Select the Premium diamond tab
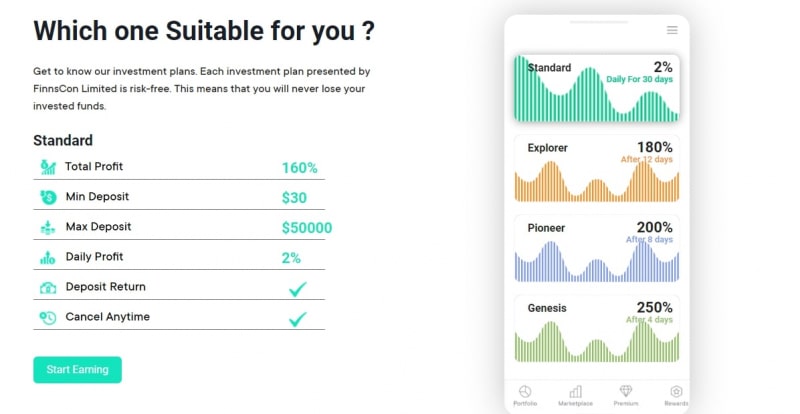This screenshot has height=414, width=800. click(x=626, y=391)
